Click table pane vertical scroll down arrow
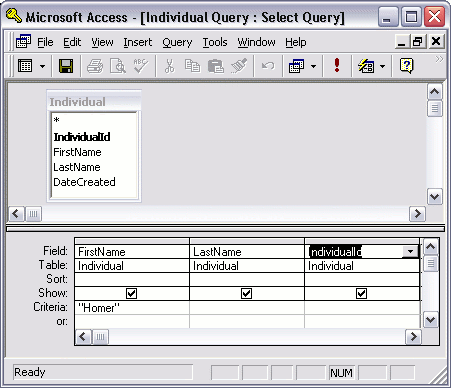This screenshot has width=451, height=388. (435, 197)
